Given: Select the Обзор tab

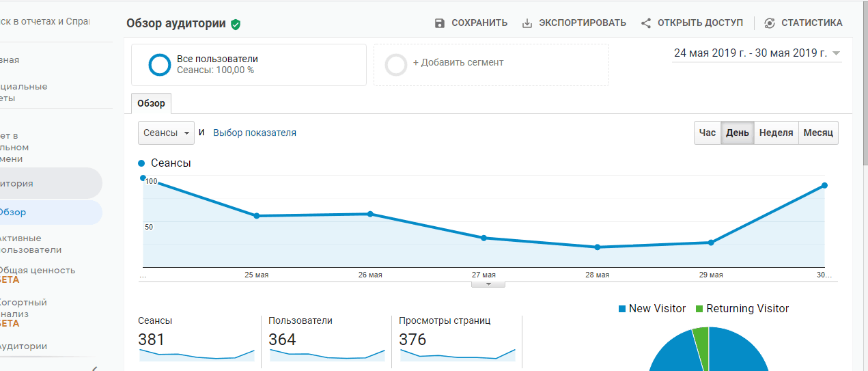Looking at the screenshot, I should pyautogui.click(x=151, y=104).
